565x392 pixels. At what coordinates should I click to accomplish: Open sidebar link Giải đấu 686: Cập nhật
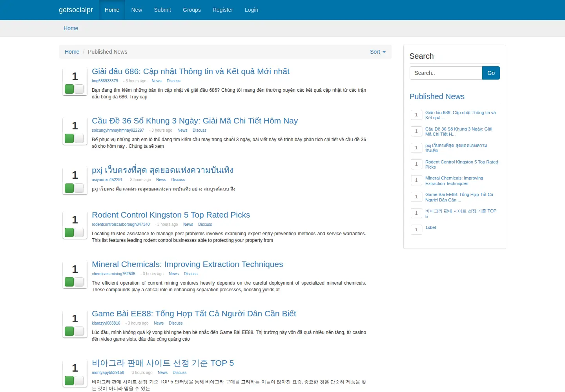(460, 115)
